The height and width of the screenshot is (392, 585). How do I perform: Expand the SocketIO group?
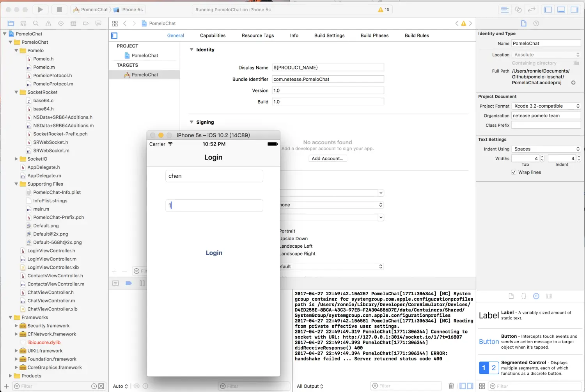point(16,159)
